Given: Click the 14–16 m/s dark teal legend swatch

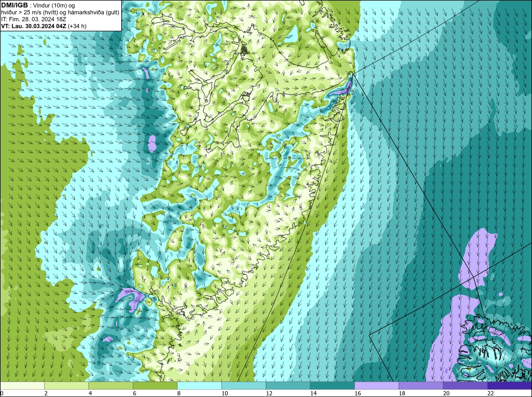Looking at the screenshot, I should coord(332,386).
